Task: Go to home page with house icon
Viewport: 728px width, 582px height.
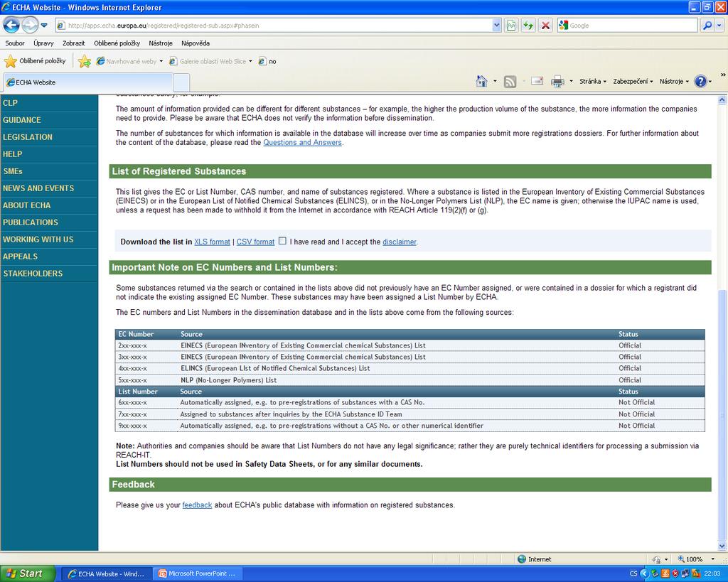Action: tap(481, 82)
